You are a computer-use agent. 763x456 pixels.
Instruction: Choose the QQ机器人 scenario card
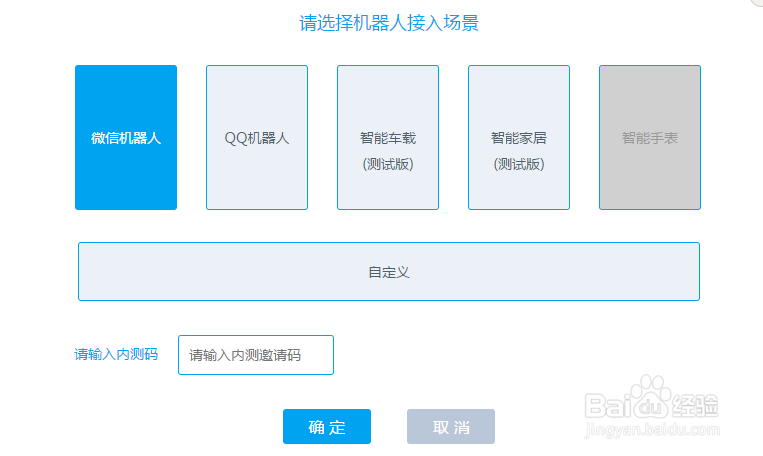pyautogui.click(x=257, y=138)
